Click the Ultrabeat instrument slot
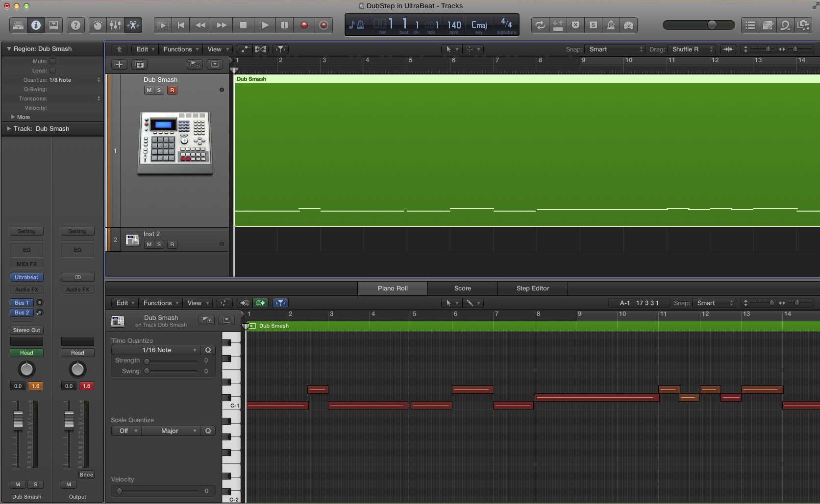This screenshot has height=504, width=820. coord(26,277)
